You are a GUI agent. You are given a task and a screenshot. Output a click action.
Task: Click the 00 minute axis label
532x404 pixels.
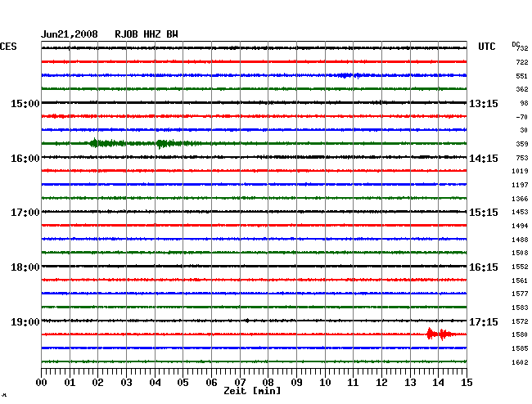[x=42, y=382]
